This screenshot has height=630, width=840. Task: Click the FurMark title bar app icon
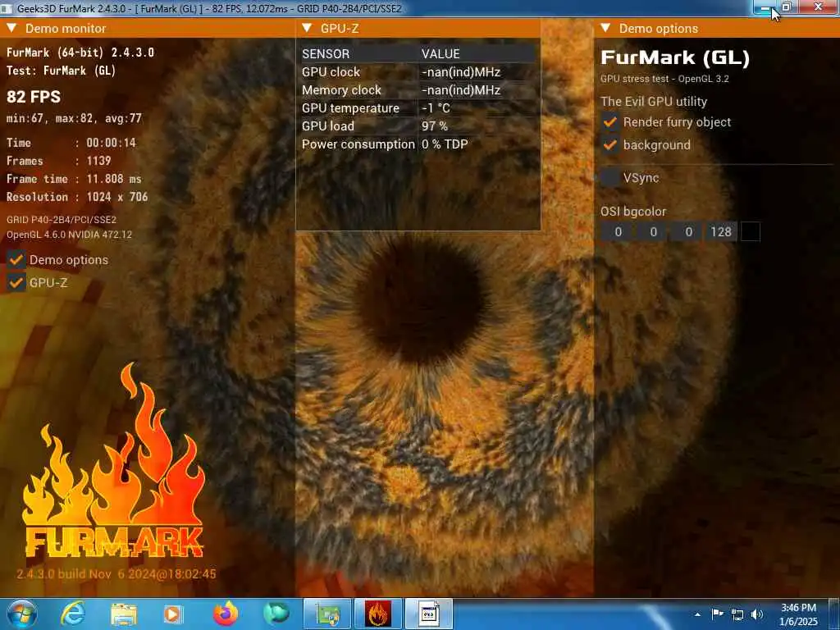pyautogui.click(x=7, y=8)
